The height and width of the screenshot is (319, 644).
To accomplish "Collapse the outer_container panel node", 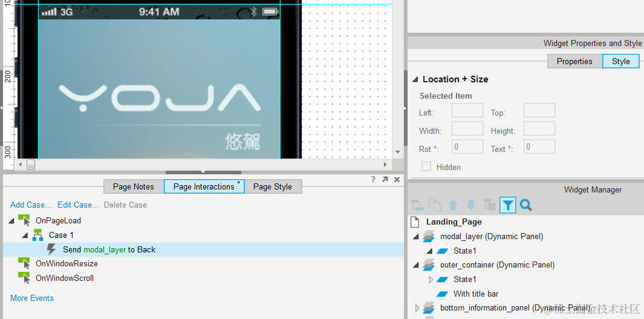I will 415,266.
